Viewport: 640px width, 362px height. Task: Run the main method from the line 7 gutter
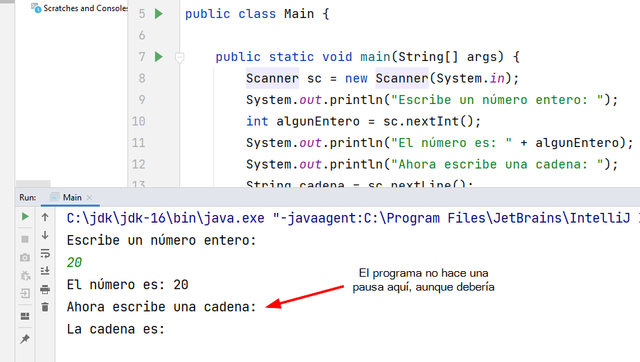click(159, 57)
